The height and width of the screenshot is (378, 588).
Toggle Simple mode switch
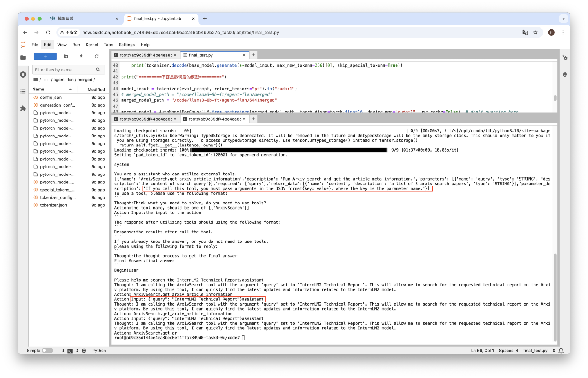[x=47, y=351]
